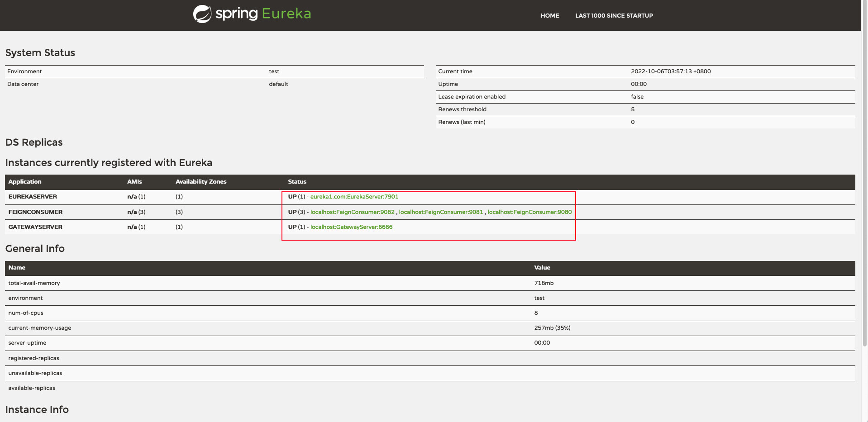Screen dimensions: 868x422
Task: Click the Renews threshold label
Action: [x=463, y=109]
